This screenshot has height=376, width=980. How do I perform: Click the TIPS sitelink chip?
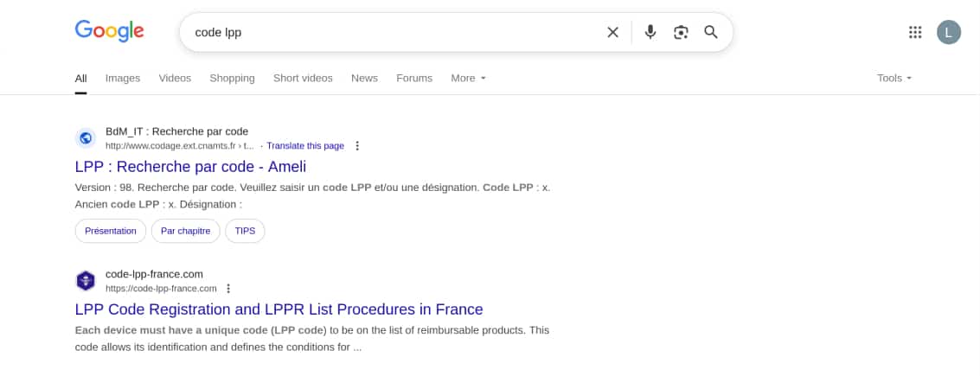point(245,231)
